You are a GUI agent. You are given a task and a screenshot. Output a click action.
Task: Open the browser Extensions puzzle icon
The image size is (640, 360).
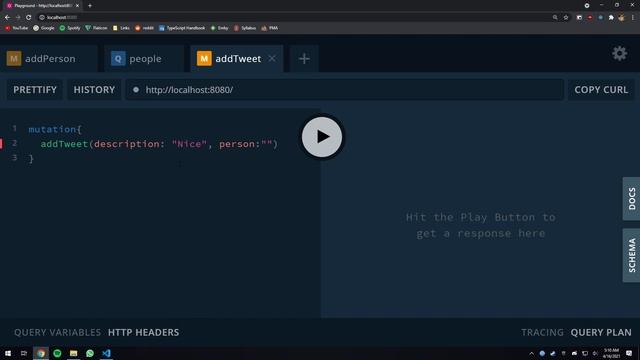(x=611, y=18)
